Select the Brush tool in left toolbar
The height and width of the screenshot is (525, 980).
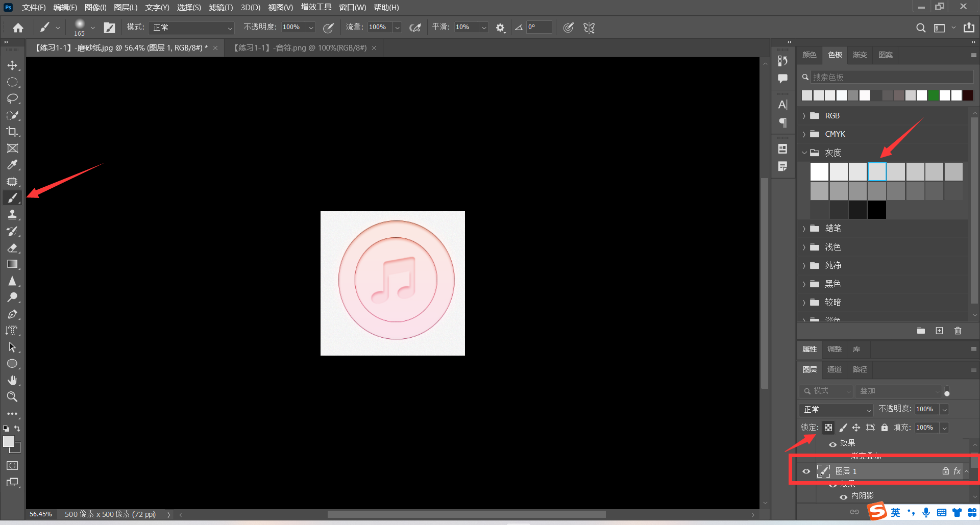(12, 198)
